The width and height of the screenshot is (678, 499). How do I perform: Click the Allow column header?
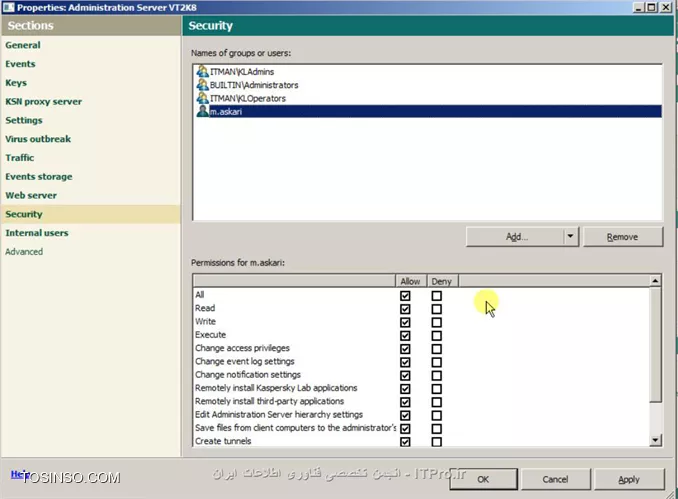click(x=411, y=281)
